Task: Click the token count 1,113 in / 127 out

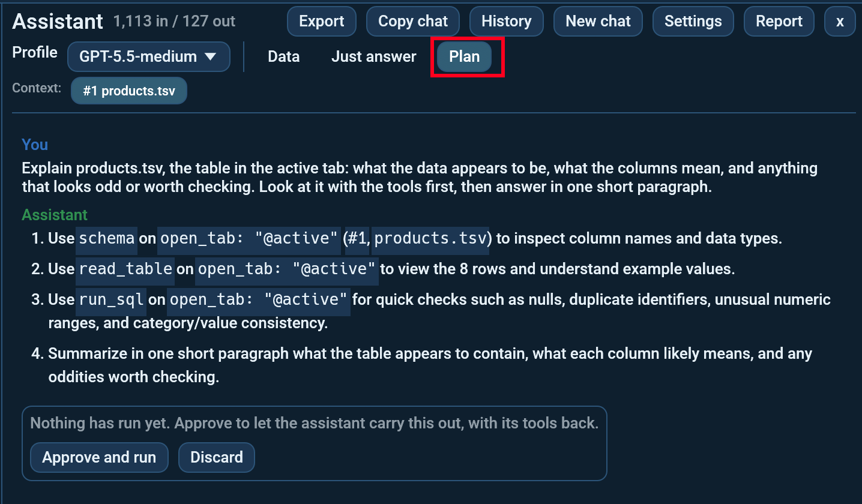Action: coord(174,22)
